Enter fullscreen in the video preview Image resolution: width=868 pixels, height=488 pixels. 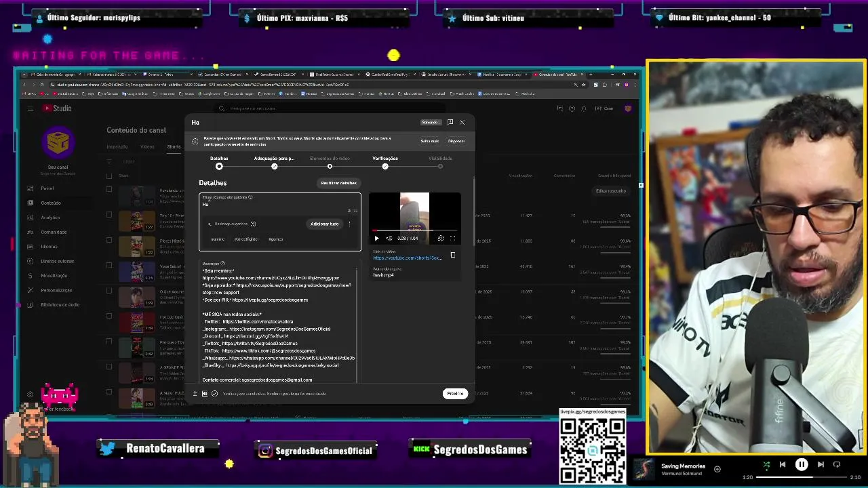(453, 239)
